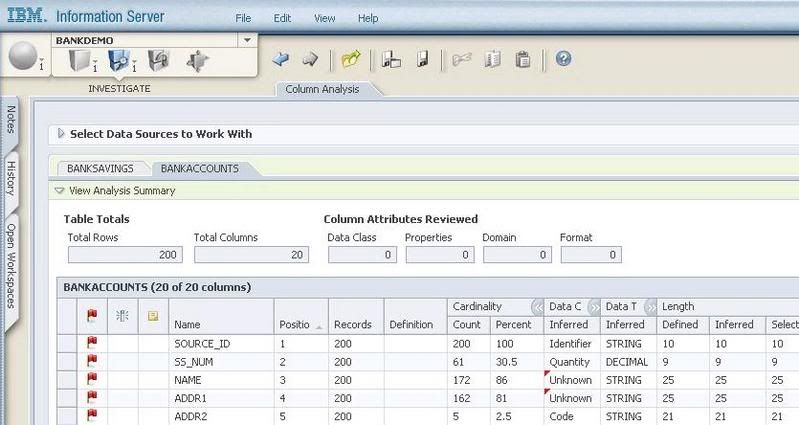The height and width of the screenshot is (425, 799).
Task: Expand Select Data Sources to Work With
Action: click(x=61, y=134)
